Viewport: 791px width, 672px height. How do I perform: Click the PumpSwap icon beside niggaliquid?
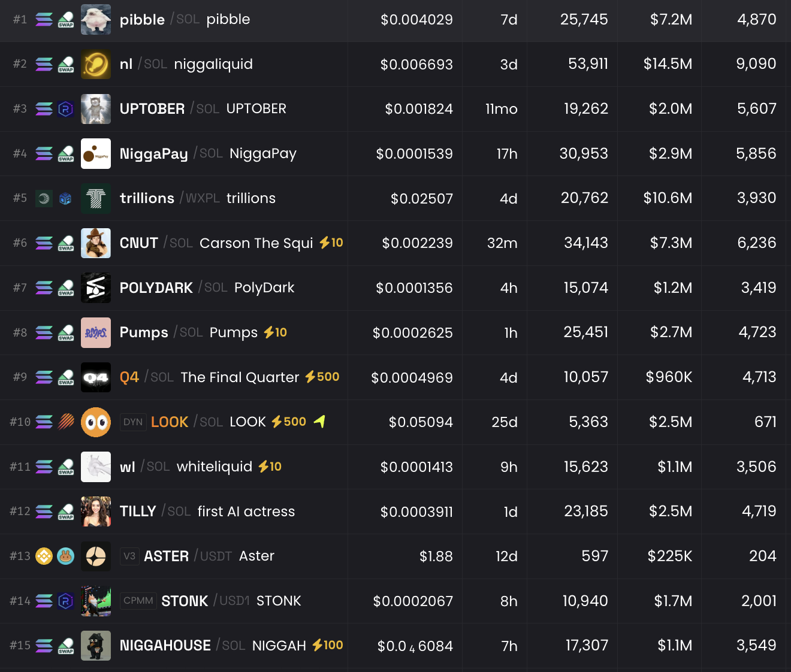(x=66, y=64)
